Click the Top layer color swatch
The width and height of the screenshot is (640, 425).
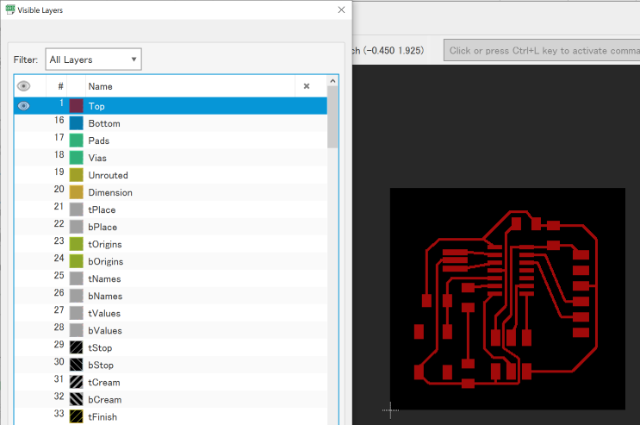(76, 106)
